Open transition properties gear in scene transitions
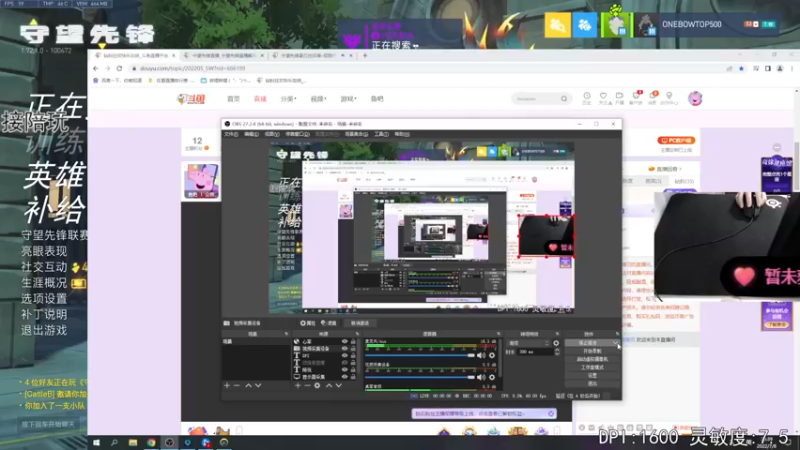 pyautogui.click(x=556, y=343)
